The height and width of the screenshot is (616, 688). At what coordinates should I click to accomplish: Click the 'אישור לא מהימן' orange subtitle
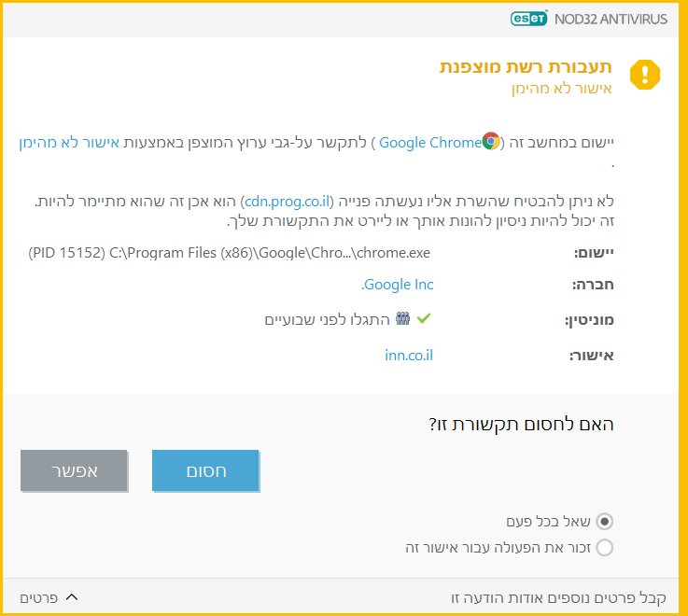[562, 89]
